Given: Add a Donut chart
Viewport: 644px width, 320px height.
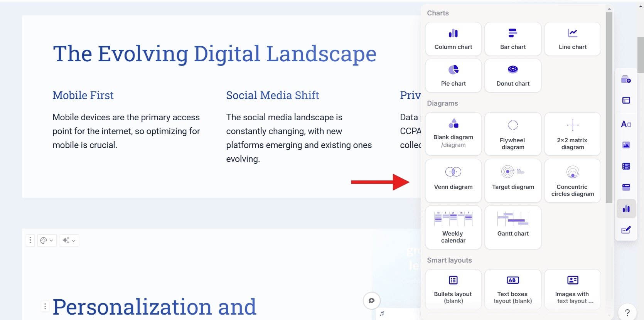Looking at the screenshot, I should (513, 76).
